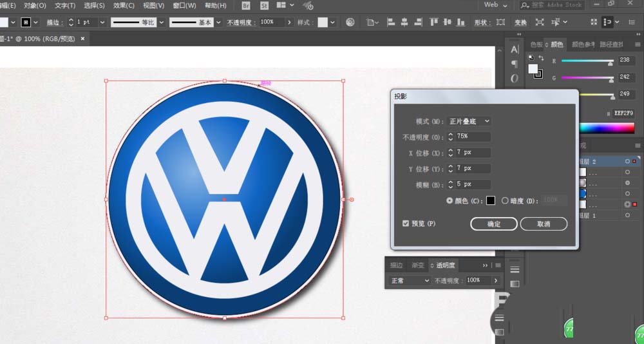Click vertical align bottom icon

(x=461, y=22)
